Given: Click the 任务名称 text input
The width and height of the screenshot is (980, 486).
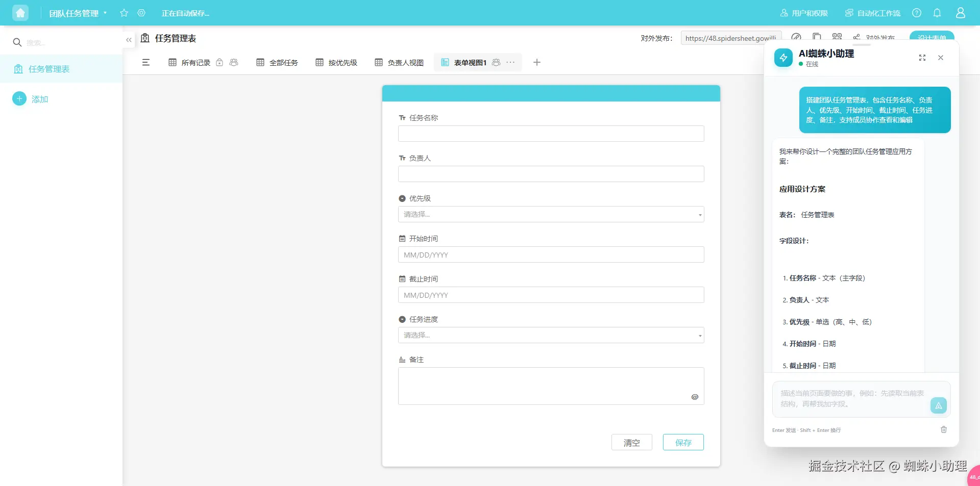Looking at the screenshot, I should tap(551, 134).
